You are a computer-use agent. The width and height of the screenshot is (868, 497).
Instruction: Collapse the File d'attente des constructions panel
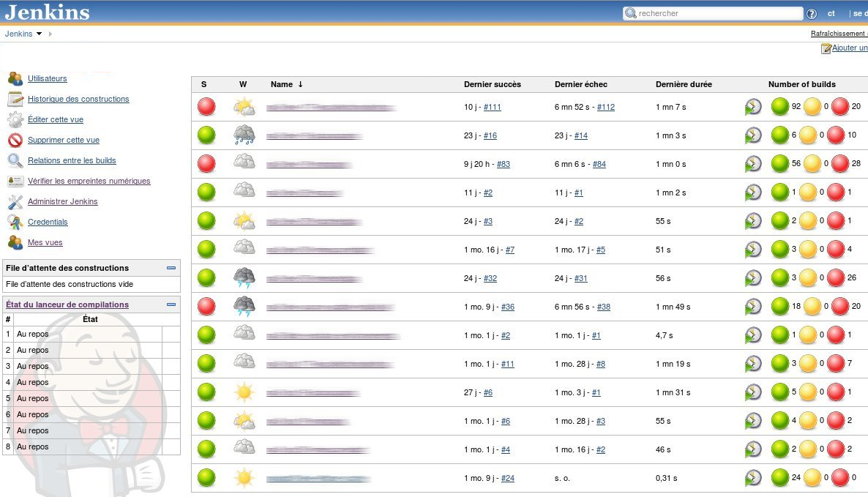171,268
